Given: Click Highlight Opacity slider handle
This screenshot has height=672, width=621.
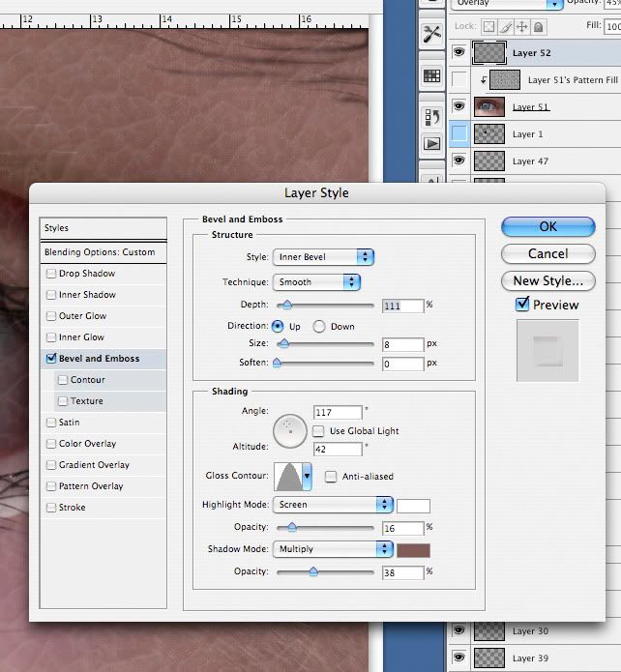Looking at the screenshot, I should point(292,527).
